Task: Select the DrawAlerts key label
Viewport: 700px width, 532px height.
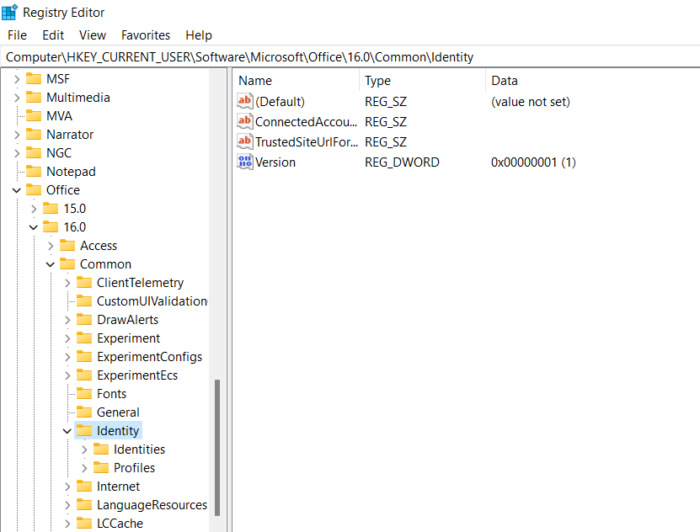Action: point(128,320)
